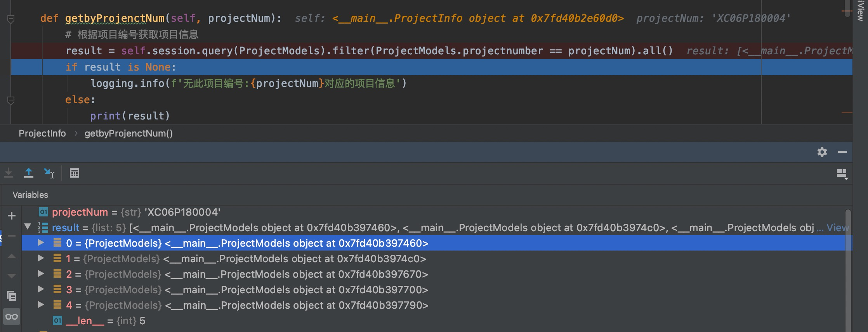The image size is (868, 332).
Task: Click the object icon of item 2
Action: pyautogui.click(x=57, y=274)
